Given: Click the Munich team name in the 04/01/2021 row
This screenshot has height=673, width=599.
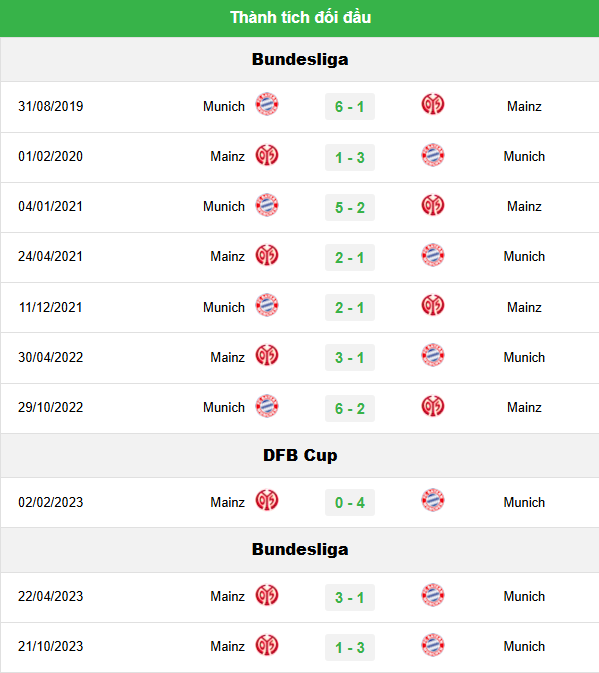Looking at the screenshot, I should point(224,206).
